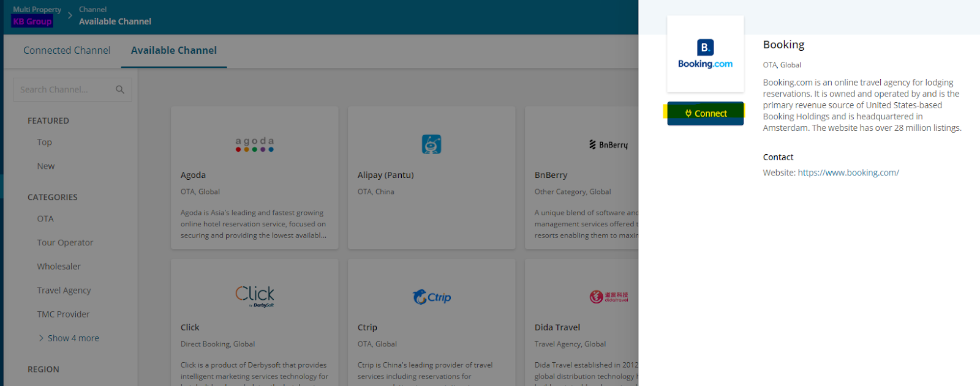This screenshot has height=386, width=980.
Task: Switch to the Connected Channel tab
Action: tap(67, 50)
